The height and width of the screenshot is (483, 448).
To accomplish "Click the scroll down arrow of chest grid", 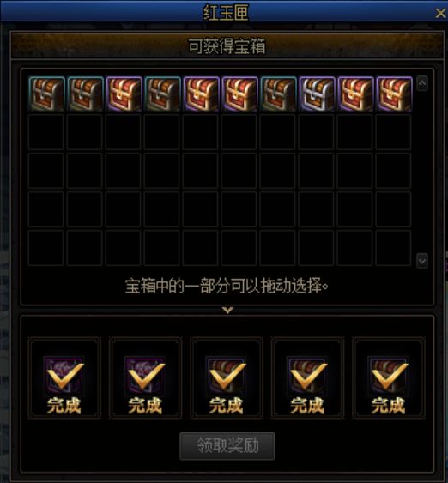I will (x=422, y=261).
